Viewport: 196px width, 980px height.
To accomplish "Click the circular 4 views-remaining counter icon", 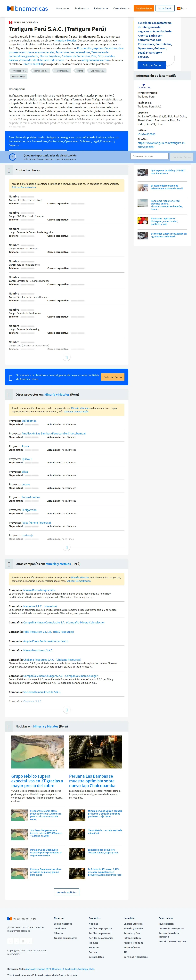I will (x=13, y=157).
